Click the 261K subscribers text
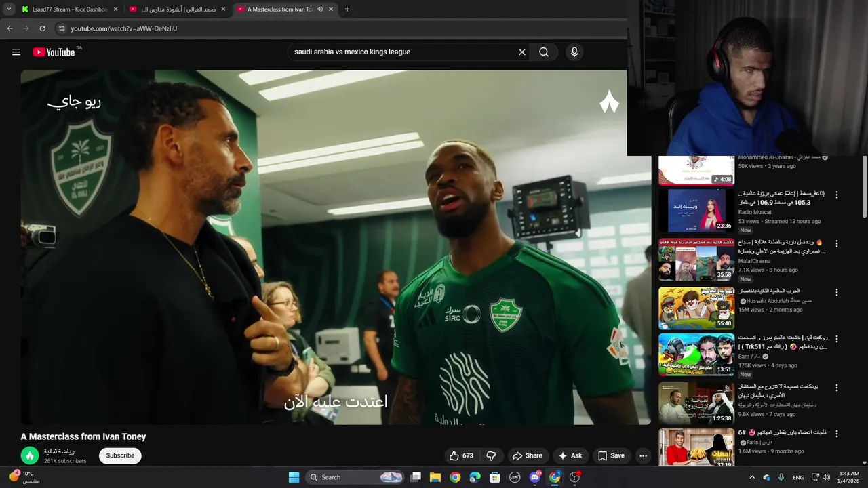Image resolution: width=868 pixels, height=488 pixels. (65, 461)
